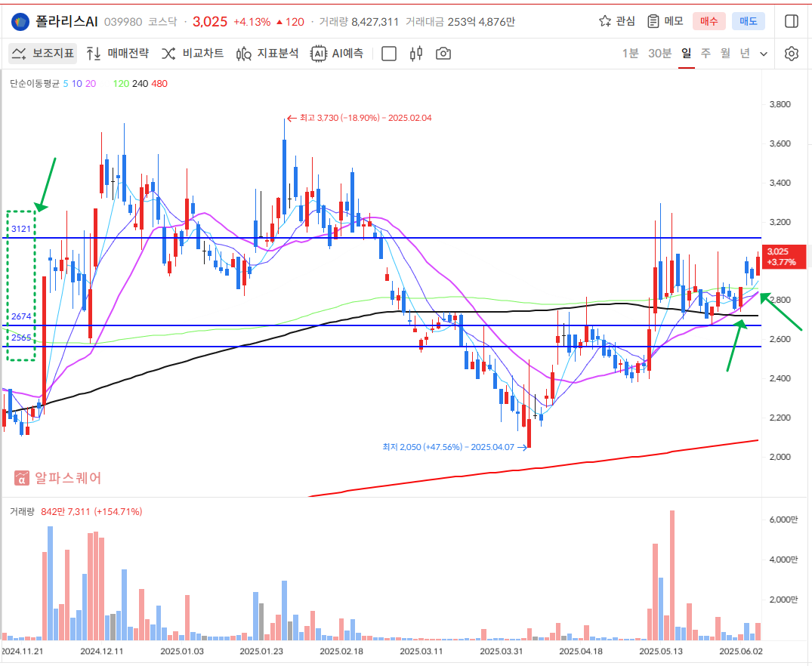The width and height of the screenshot is (812, 666).
Task: Switch to 1분 timeframe
Action: tap(630, 54)
